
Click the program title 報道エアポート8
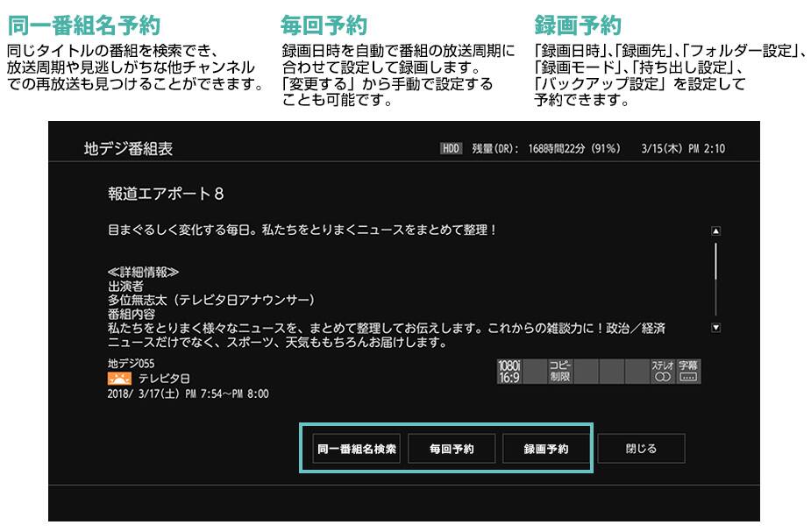click(x=166, y=194)
